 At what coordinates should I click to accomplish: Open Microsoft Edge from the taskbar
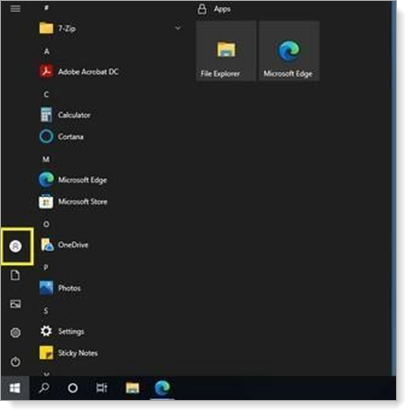[162, 388]
